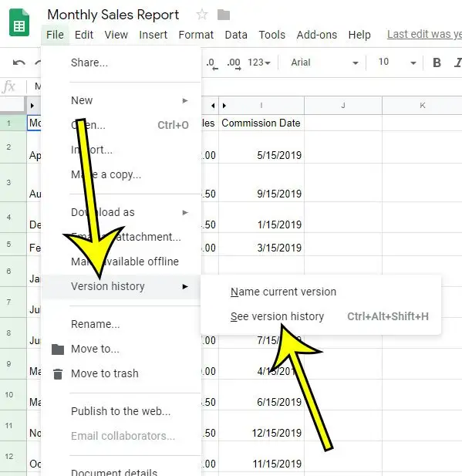This screenshot has height=476, width=462.
Task: Open the Format menu
Action: [x=196, y=35]
